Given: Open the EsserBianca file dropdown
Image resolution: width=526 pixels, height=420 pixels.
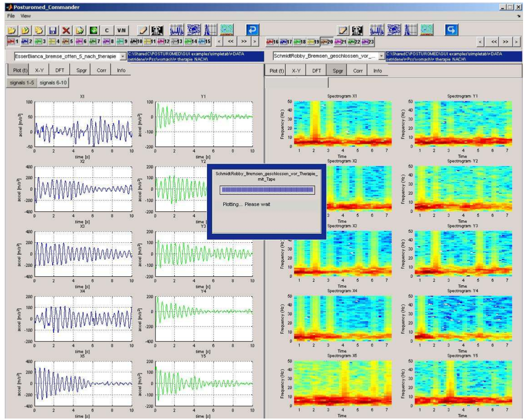Looking at the screenshot, I should tap(123, 56).
